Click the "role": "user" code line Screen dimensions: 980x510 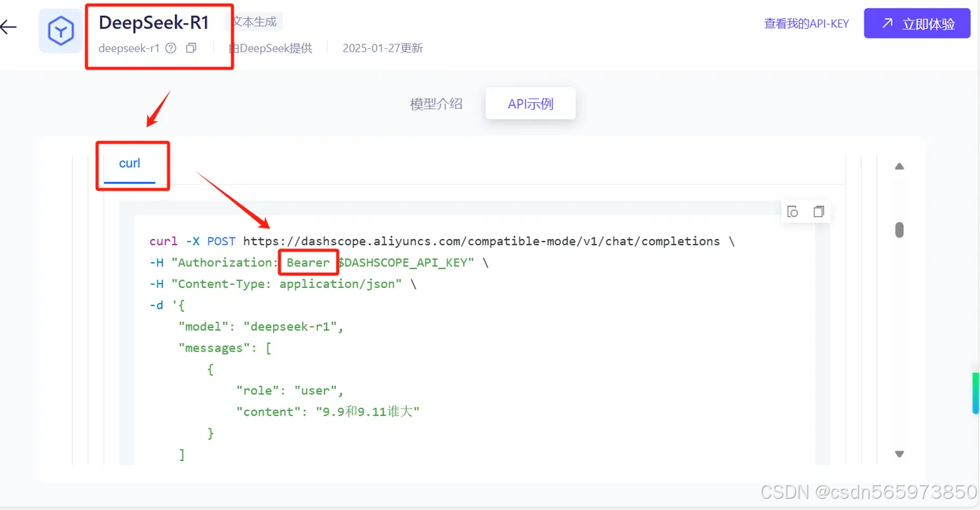point(290,390)
